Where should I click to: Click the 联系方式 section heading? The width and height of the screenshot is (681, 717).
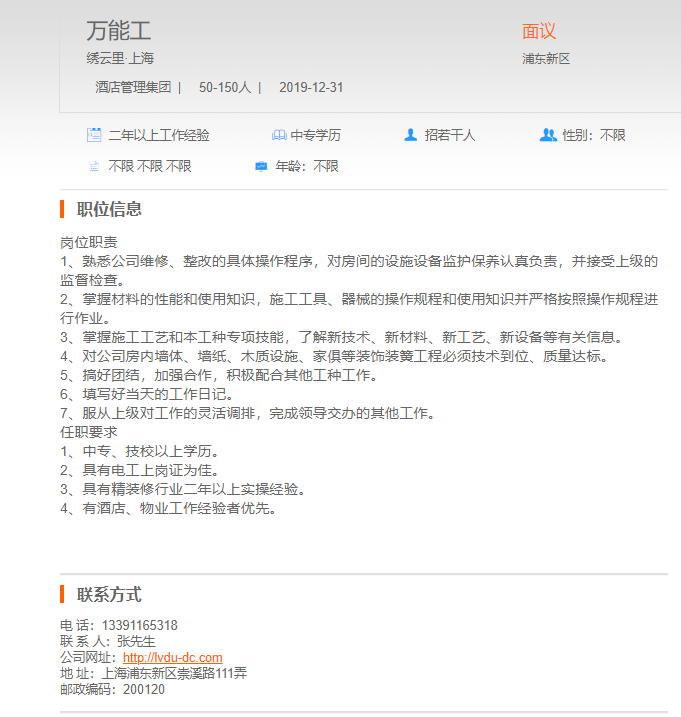coord(109,594)
